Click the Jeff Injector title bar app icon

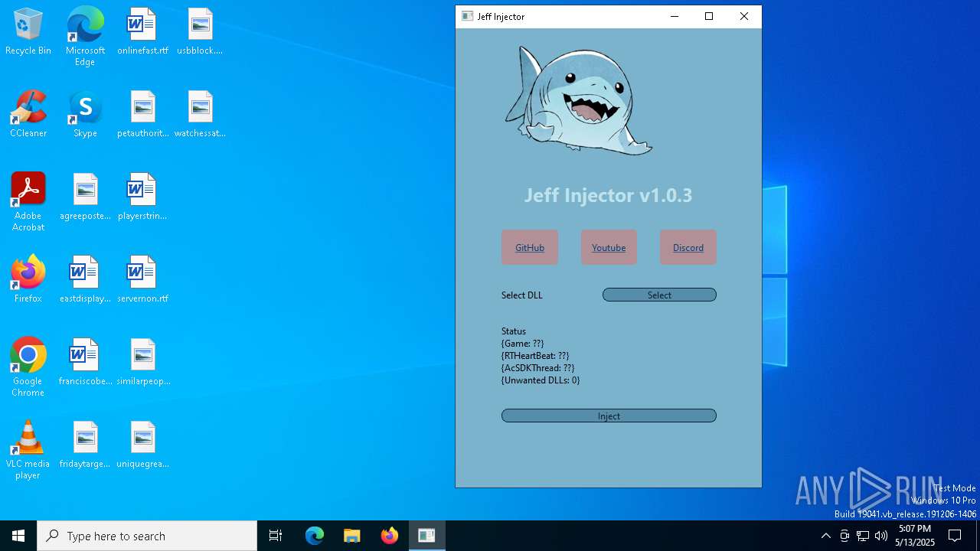467,16
